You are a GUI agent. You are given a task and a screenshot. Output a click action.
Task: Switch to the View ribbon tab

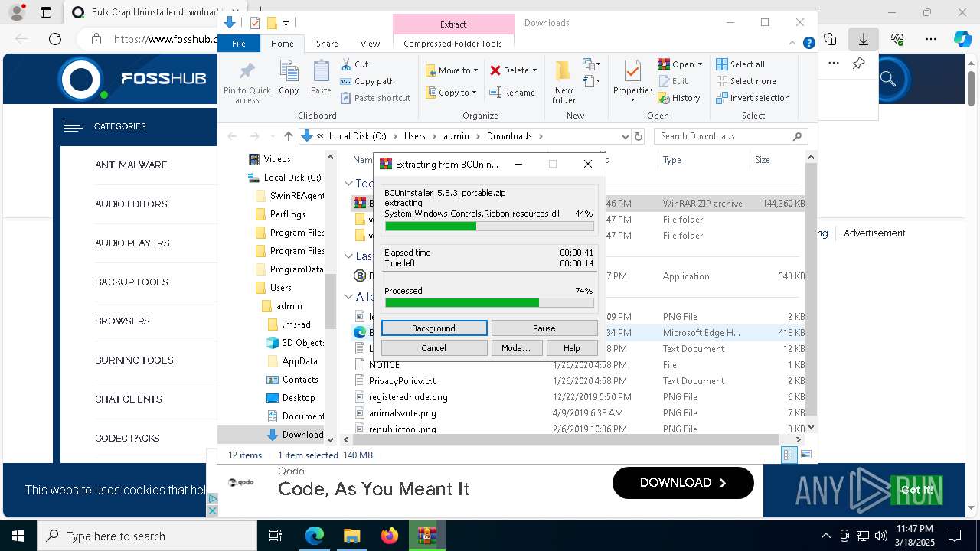pos(370,44)
